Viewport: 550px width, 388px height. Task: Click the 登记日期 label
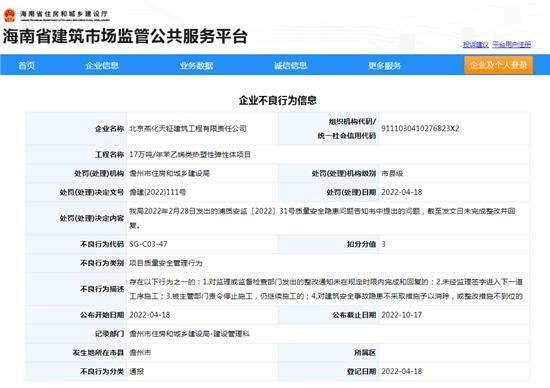click(x=361, y=371)
